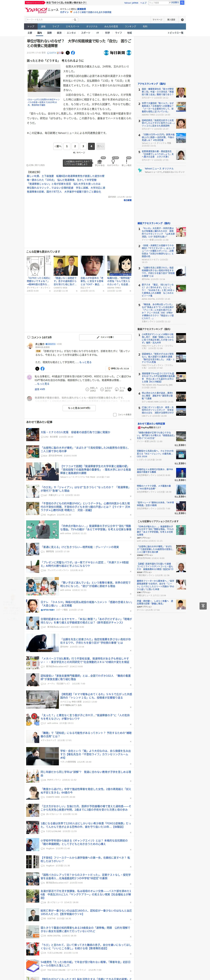This screenshot has height=980, width=210.
Task: Click the scroll-to-top arrow button
Action: 203,606
